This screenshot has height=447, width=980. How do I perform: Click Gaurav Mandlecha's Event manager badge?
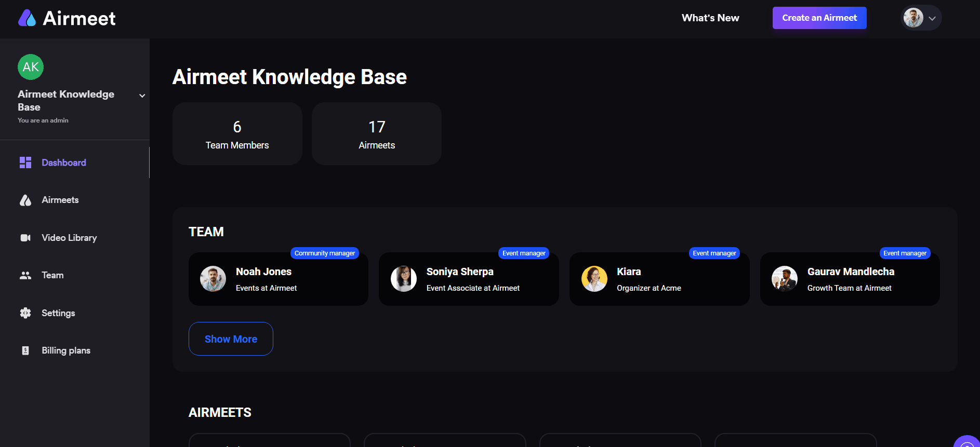(x=905, y=253)
